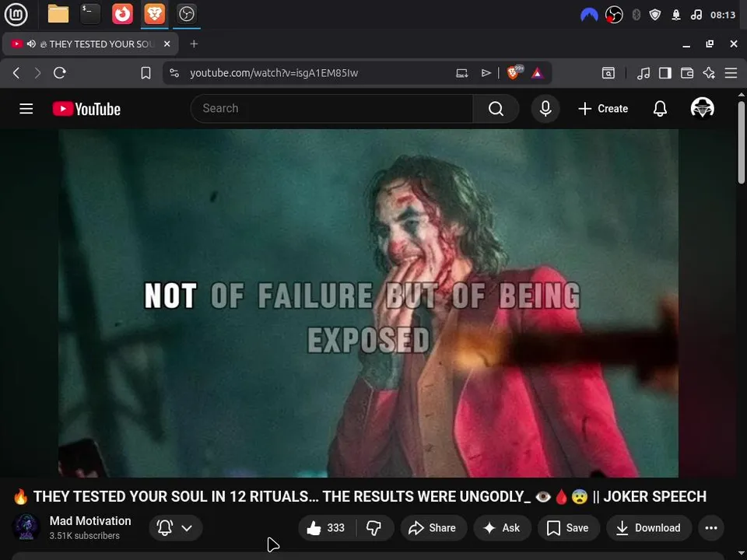This screenshot has width=747, height=560.
Task: Dislike the video with thumbs down
Action: [x=374, y=527]
